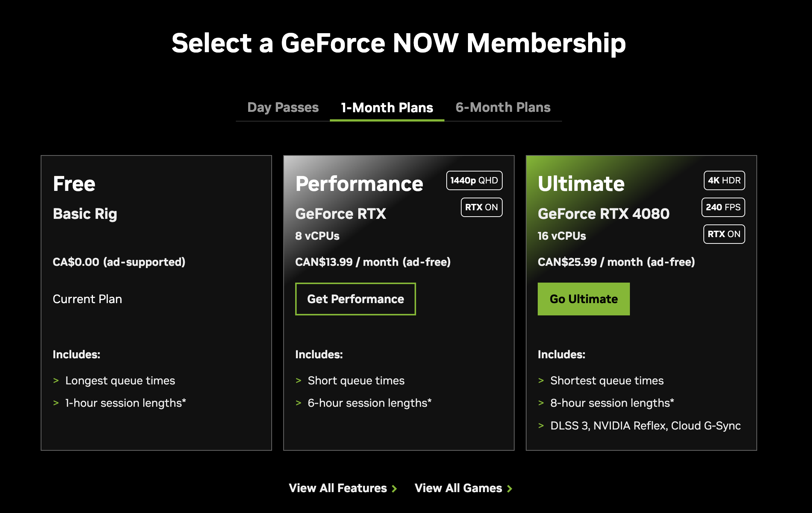Click the RTX ON badge on Ultimate card

tap(724, 234)
